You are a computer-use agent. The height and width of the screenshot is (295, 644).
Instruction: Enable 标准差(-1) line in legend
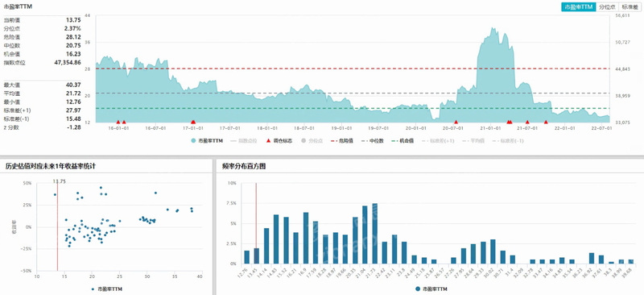pos(508,141)
